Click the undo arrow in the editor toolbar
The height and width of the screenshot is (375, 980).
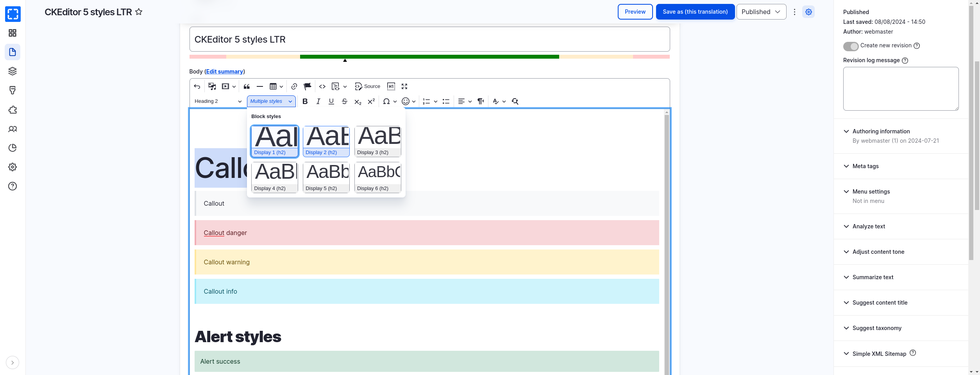point(197,86)
